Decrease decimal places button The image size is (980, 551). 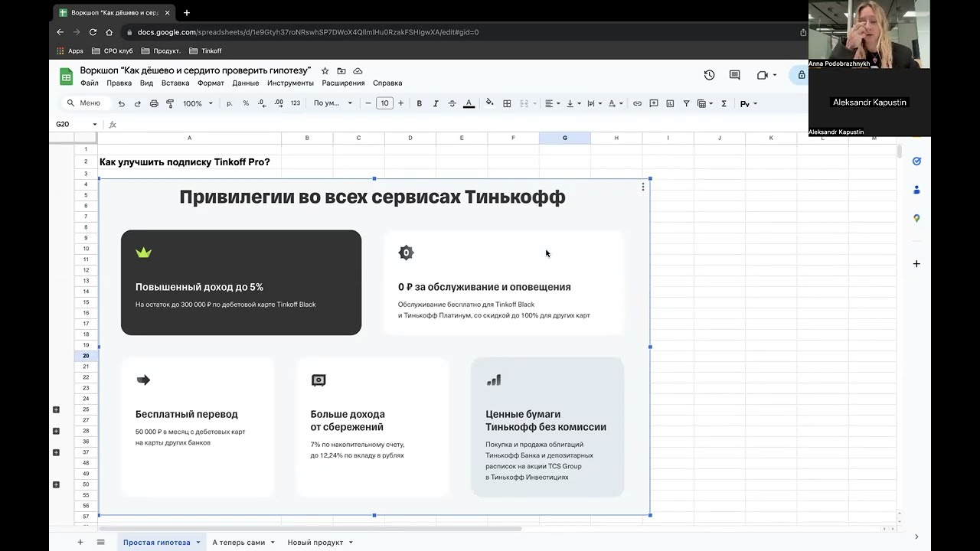click(262, 103)
